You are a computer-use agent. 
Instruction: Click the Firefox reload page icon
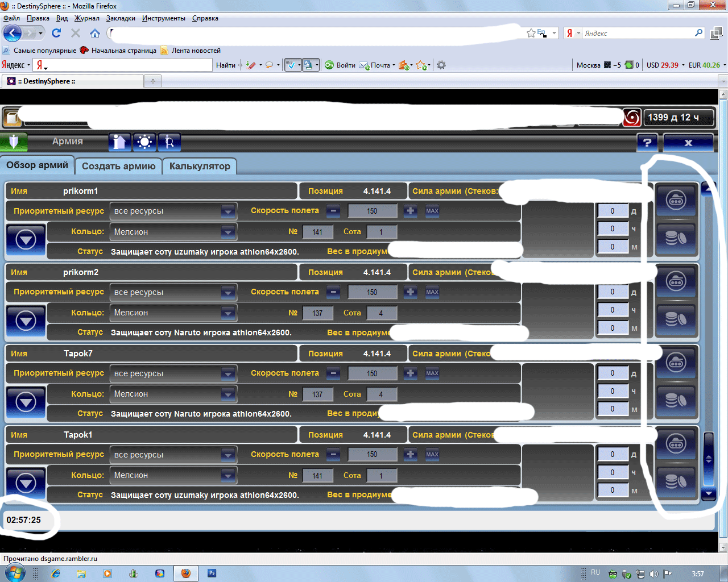click(x=56, y=33)
